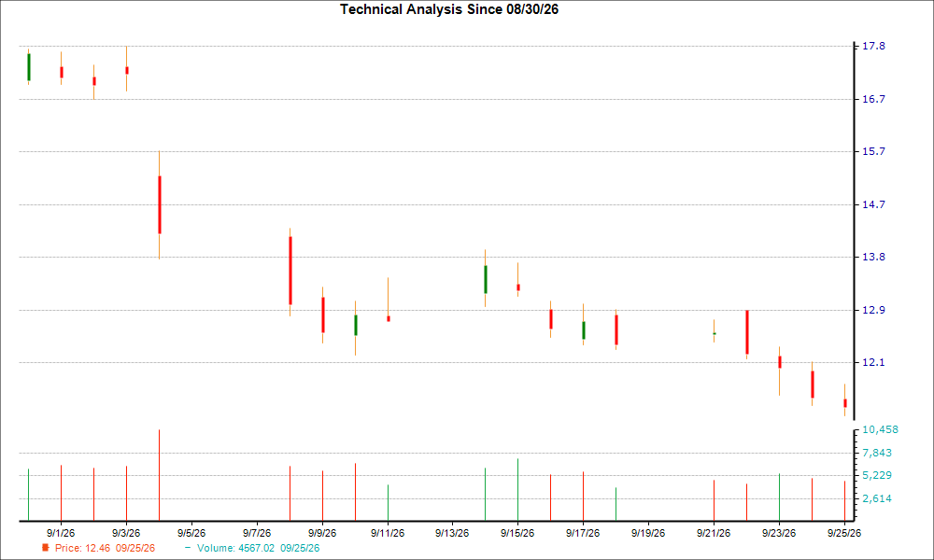Select the green candlestick above 9/15/26's left neighbor
The image size is (934, 560).
pos(486,279)
